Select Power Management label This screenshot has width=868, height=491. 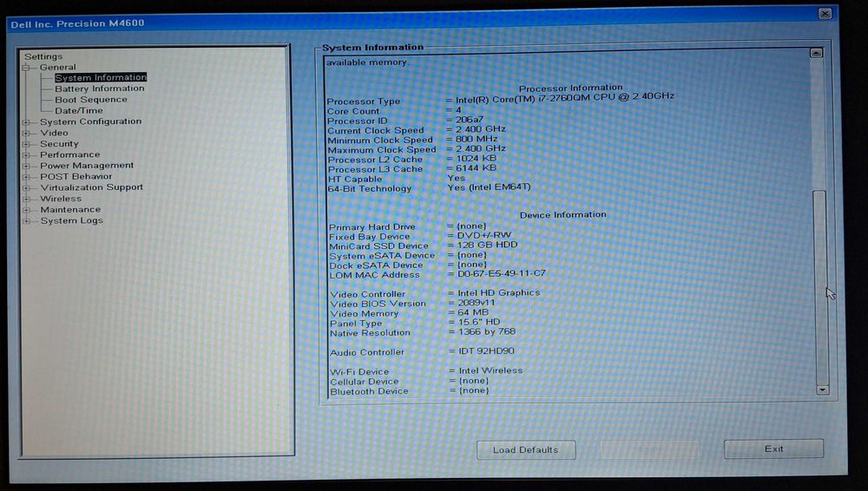click(87, 166)
